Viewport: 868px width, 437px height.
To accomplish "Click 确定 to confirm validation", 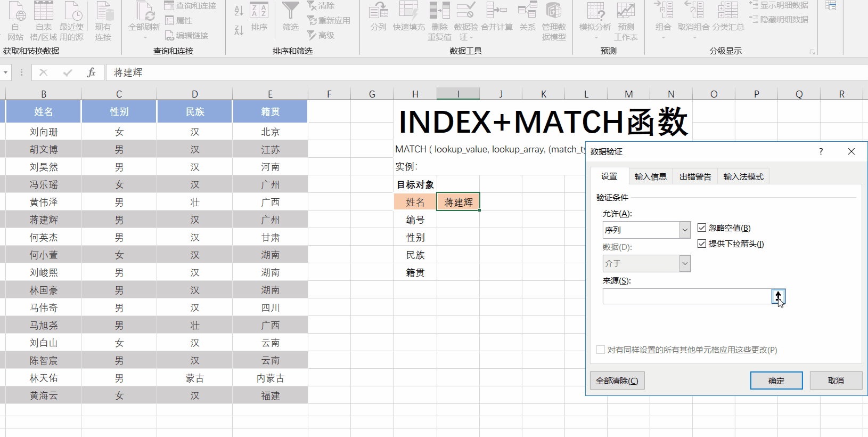I will coord(776,381).
